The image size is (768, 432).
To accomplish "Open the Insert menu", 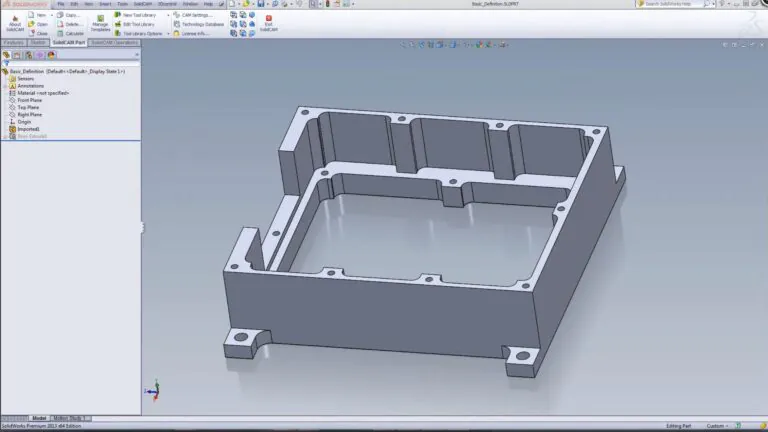I will pyautogui.click(x=104, y=4).
